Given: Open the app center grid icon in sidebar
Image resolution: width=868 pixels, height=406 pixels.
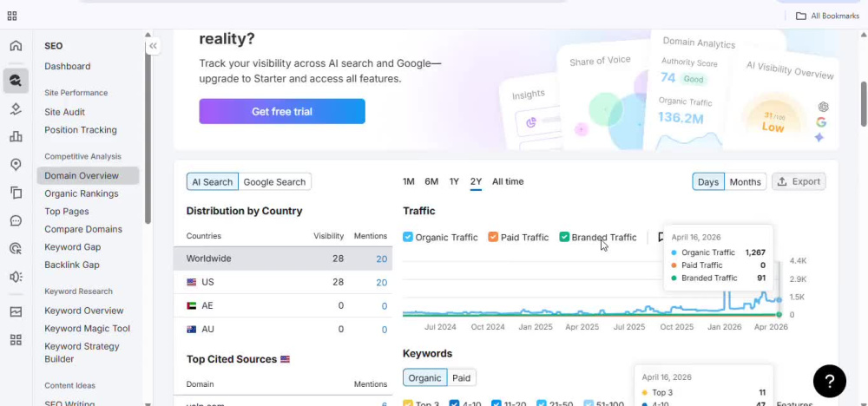Looking at the screenshot, I should tap(16, 339).
